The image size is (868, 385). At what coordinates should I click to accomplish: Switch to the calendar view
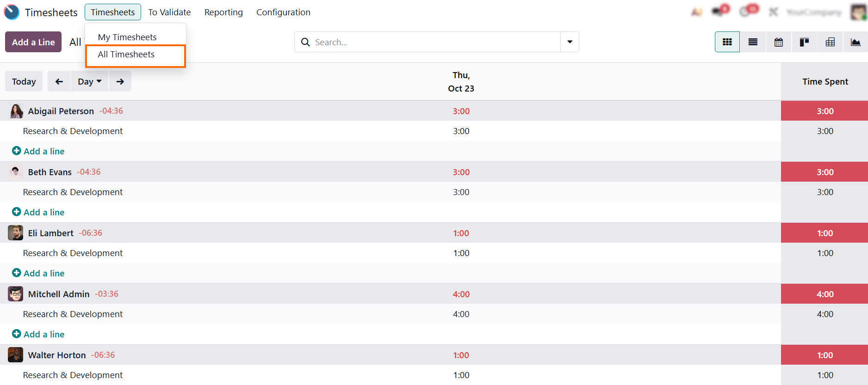coord(779,42)
